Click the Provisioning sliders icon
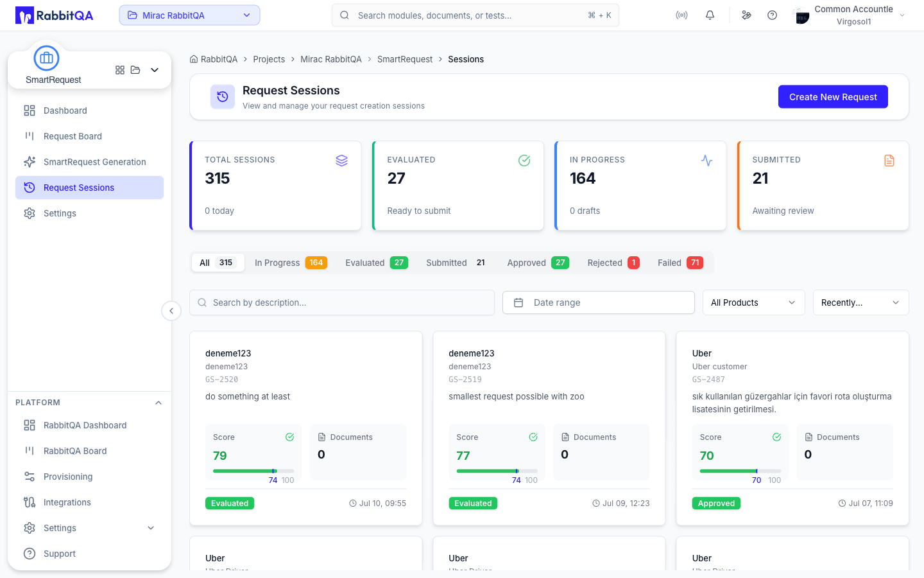 (30, 477)
